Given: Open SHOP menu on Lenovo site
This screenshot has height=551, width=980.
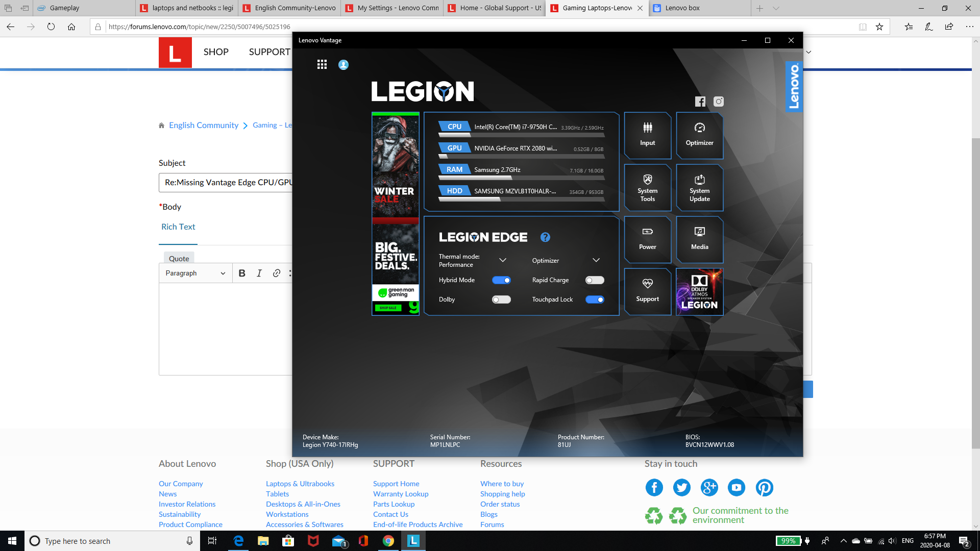Looking at the screenshot, I should coord(216,52).
